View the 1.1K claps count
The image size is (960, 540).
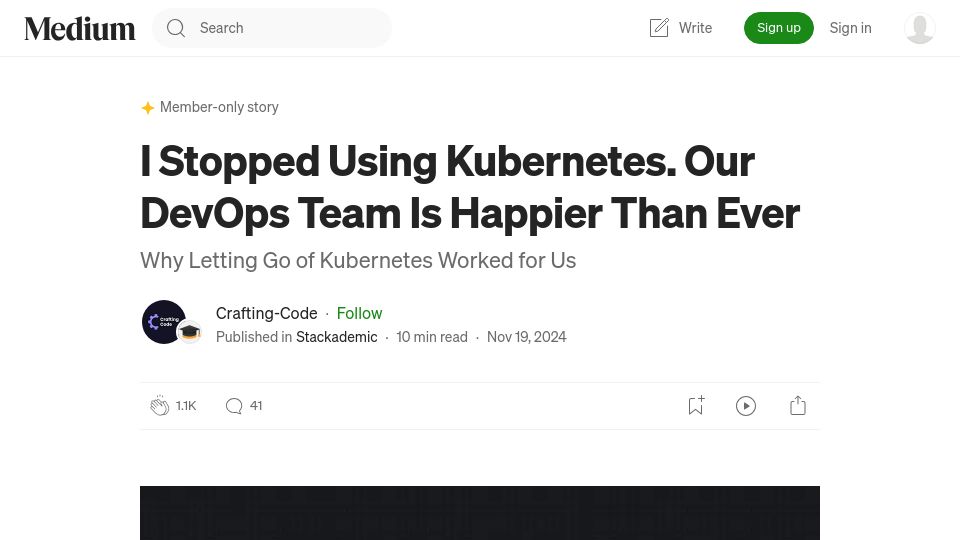tap(186, 406)
